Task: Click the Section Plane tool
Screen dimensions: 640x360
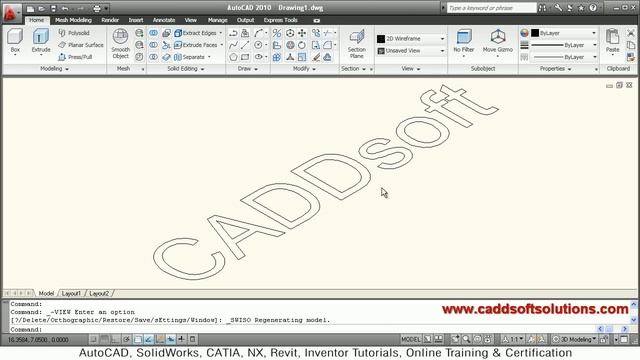Action: (356, 43)
